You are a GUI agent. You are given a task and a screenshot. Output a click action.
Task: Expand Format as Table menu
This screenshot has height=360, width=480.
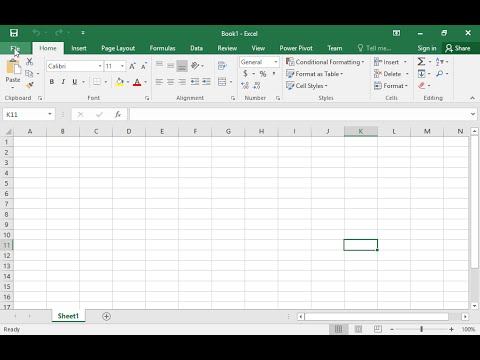coord(314,74)
